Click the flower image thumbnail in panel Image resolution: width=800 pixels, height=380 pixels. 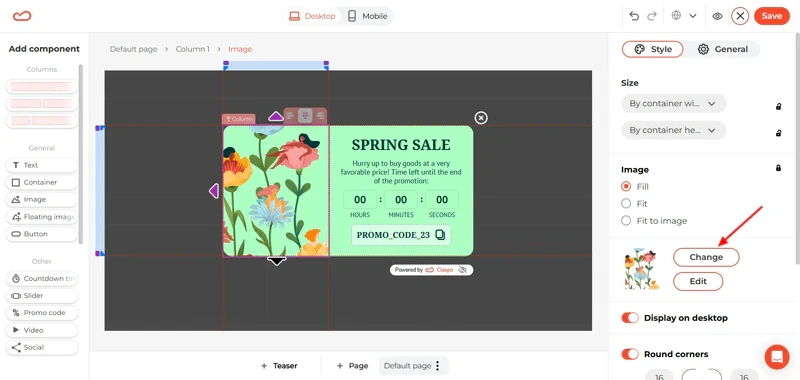pyautogui.click(x=642, y=270)
